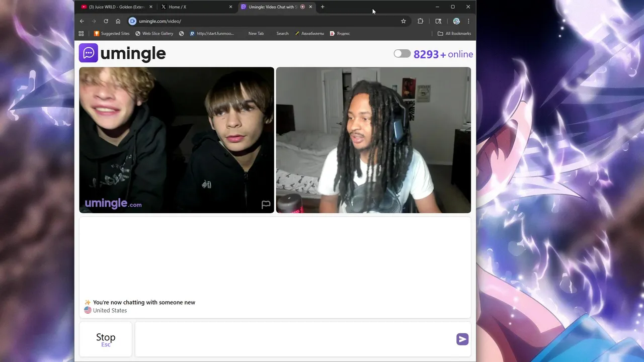Select the Umingle Video Chat tab
This screenshot has height=362, width=644.
[x=276, y=7]
